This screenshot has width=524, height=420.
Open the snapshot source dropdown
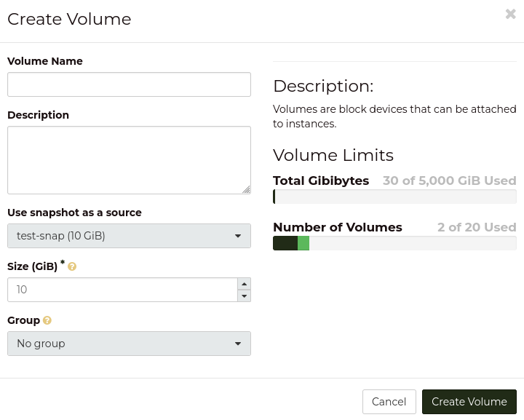129,236
